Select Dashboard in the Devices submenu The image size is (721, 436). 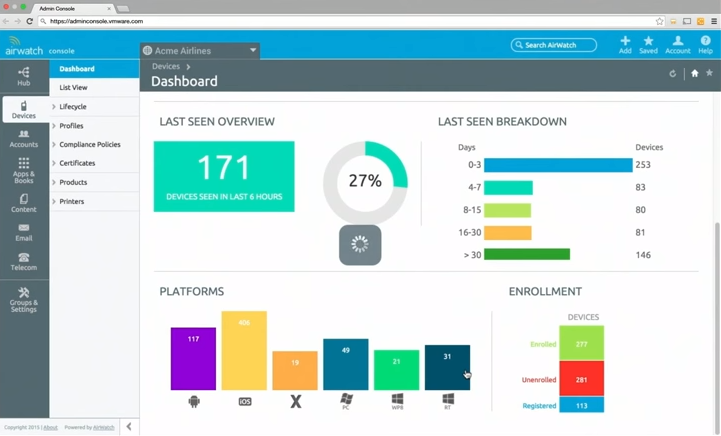coord(94,69)
